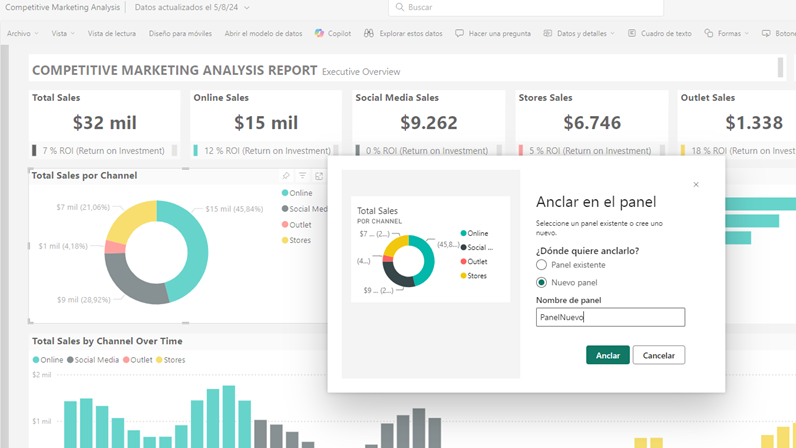
Task: Open focus mode on Total Sales por Channel
Action: [319, 176]
